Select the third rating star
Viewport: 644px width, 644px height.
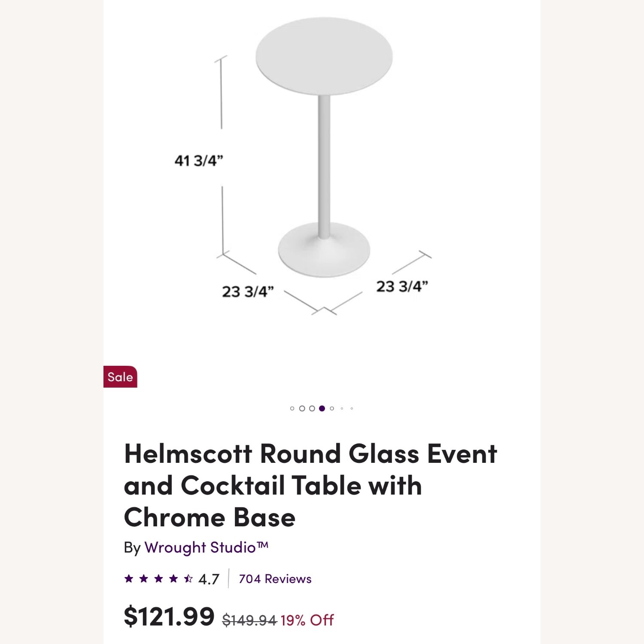[x=158, y=579]
